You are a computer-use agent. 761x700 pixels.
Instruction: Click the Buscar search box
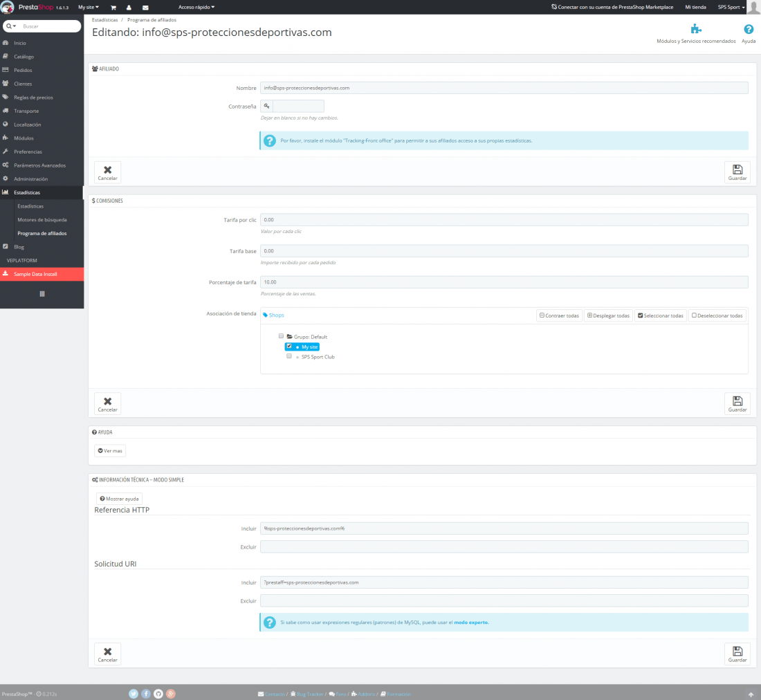click(x=50, y=26)
